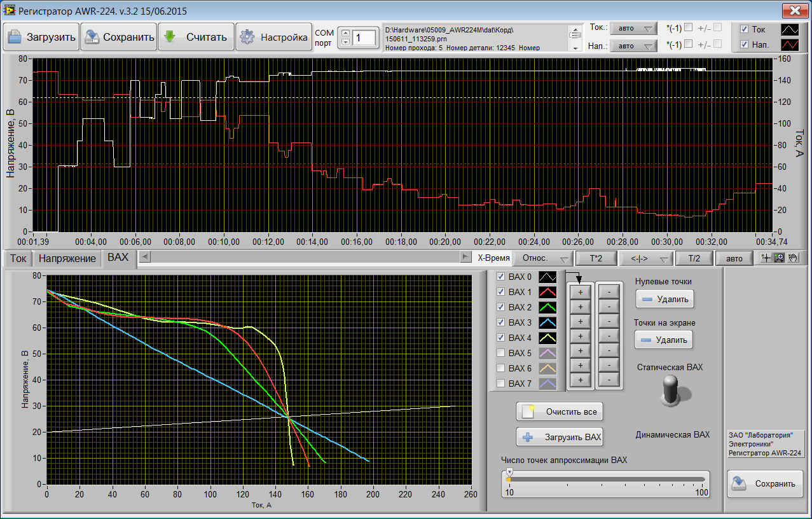
Task: Expand the Относ. time mode dropdown
Action: pos(542,259)
